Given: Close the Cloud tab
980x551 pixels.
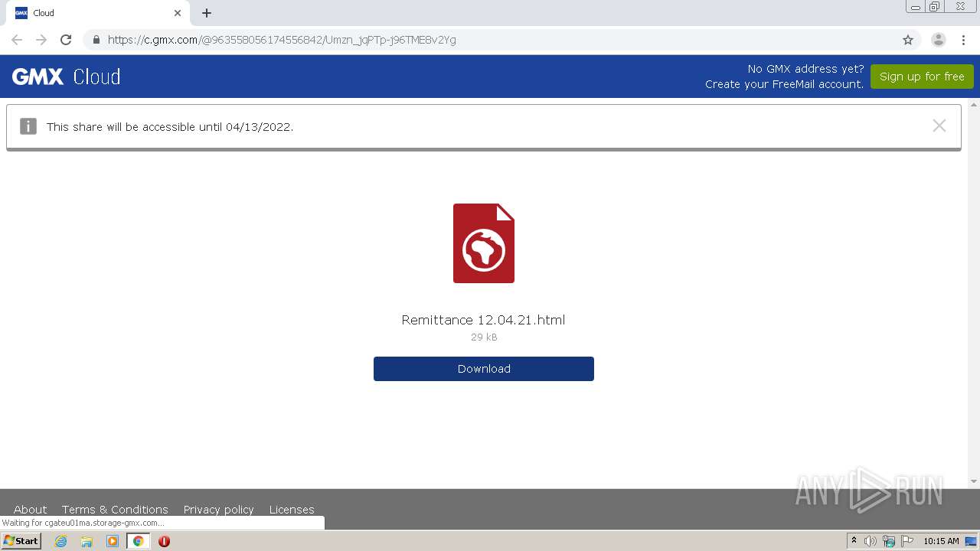Looking at the screenshot, I should [178, 13].
